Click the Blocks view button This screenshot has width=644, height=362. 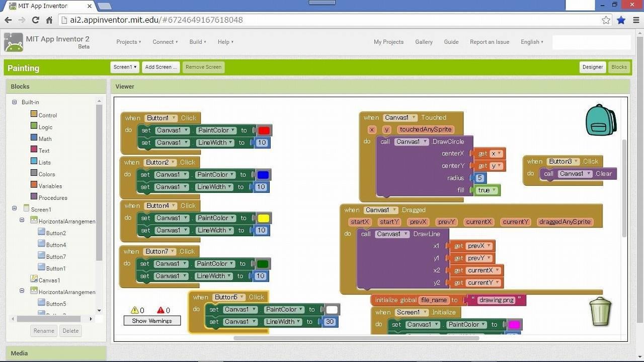click(x=619, y=67)
